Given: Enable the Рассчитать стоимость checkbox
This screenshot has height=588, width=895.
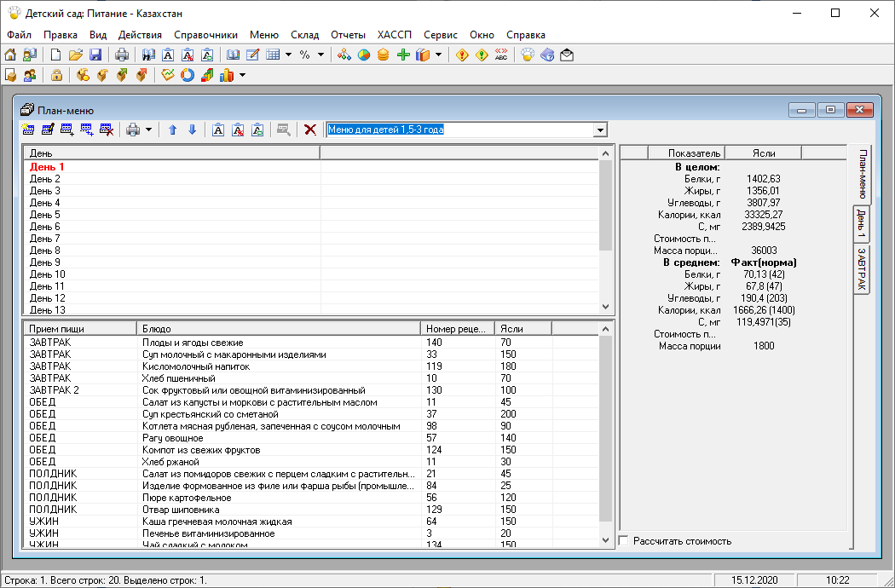Looking at the screenshot, I should click(x=624, y=541).
